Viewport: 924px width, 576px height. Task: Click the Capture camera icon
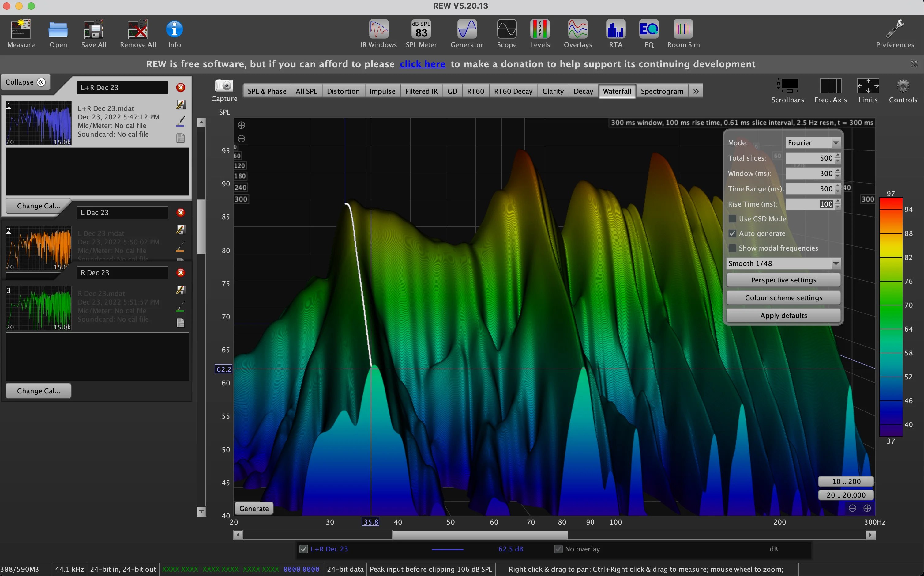coord(224,85)
